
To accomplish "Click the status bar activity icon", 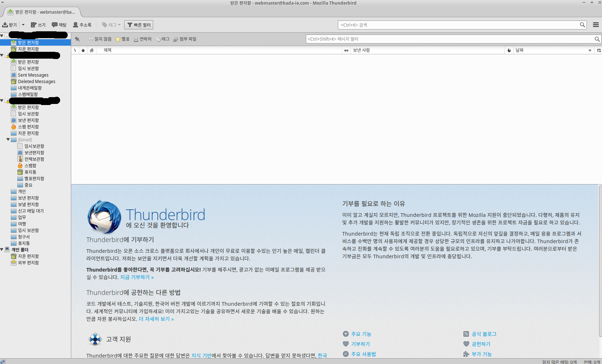I will click(3, 361).
